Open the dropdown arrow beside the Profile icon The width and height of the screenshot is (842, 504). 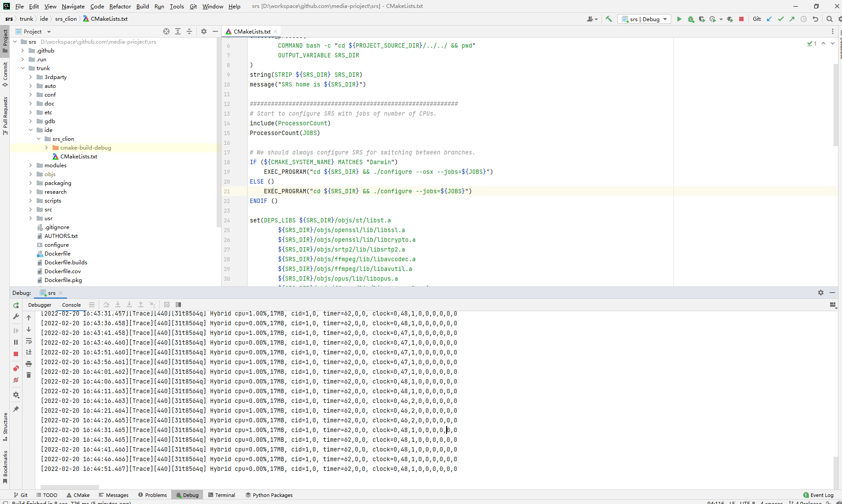tap(721, 19)
